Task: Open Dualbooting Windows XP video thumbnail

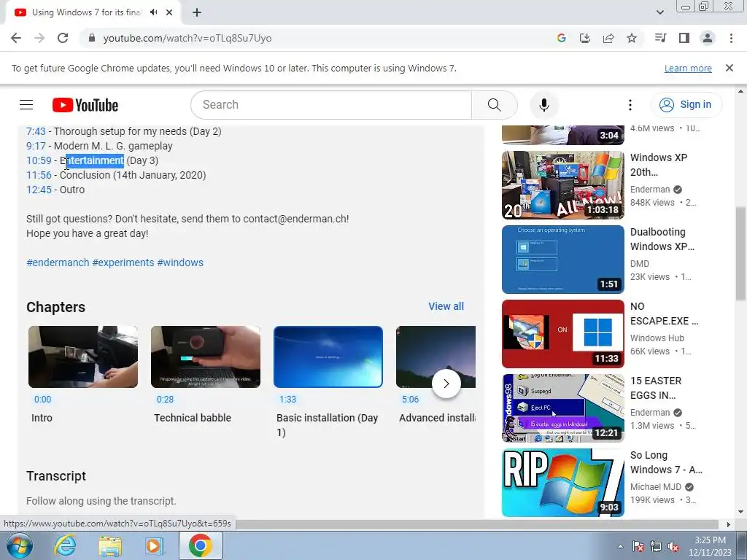Action: click(x=563, y=260)
